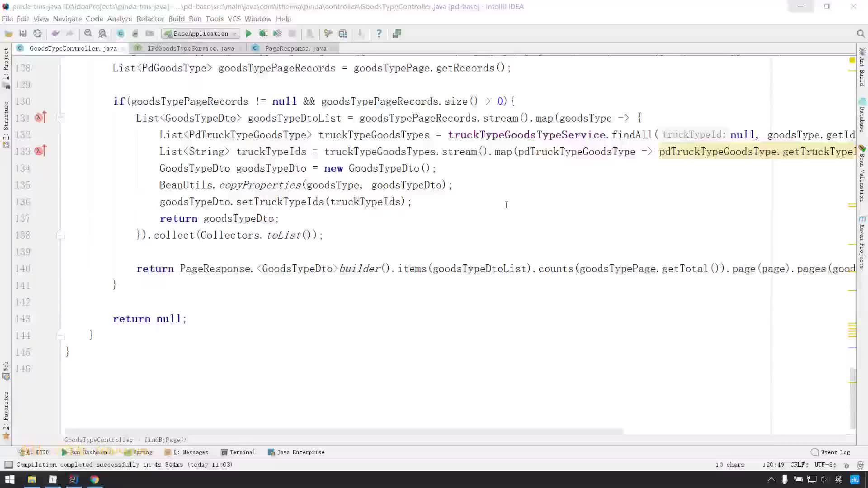Screen dimensions: 868x488
Task: Open the Terminal tool window
Action: (x=238, y=452)
